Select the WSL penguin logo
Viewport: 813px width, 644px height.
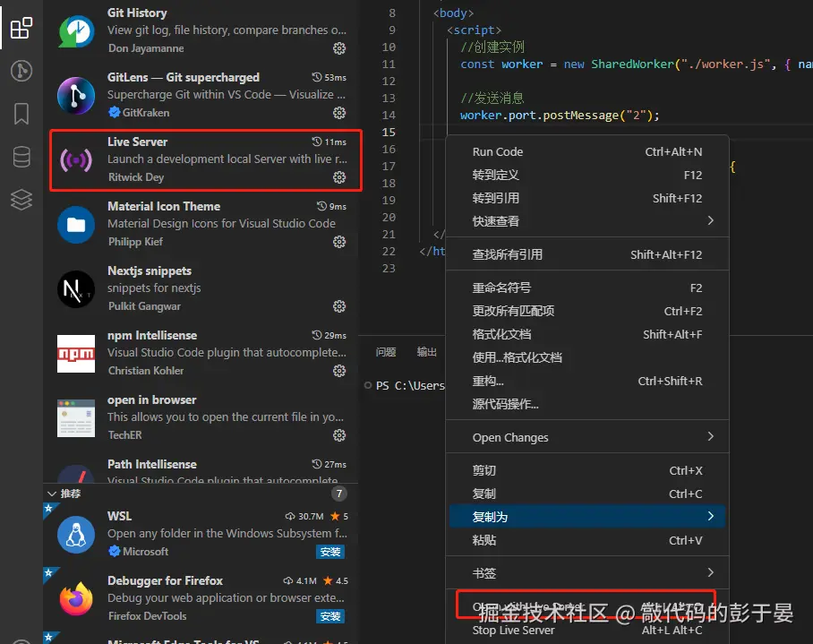coord(76,535)
